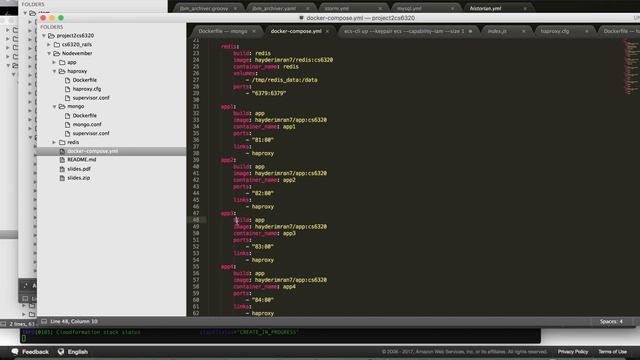Close the index.js tab

click(x=524, y=31)
